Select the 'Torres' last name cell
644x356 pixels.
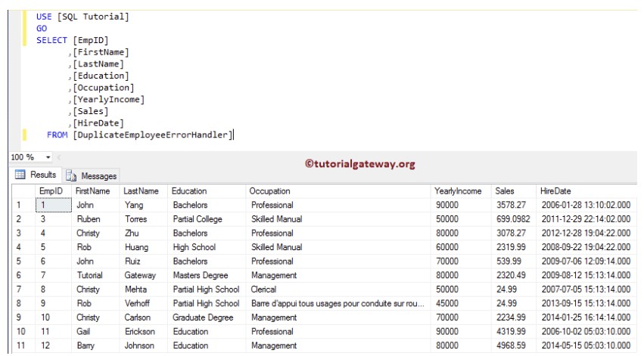click(x=144, y=219)
